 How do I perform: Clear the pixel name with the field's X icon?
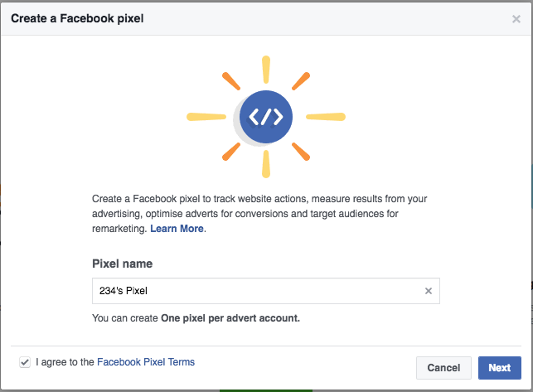429,291
